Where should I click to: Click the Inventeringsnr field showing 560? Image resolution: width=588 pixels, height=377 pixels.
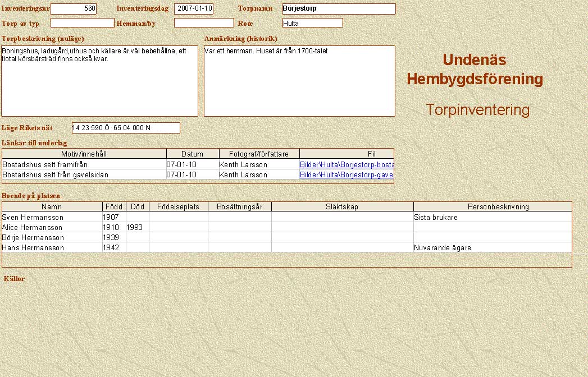point(74,9)
